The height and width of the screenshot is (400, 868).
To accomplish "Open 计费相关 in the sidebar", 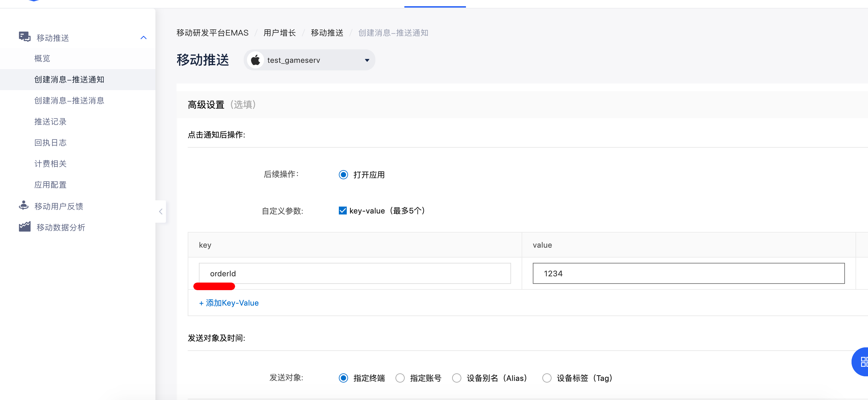I will [x=50, y=164].
